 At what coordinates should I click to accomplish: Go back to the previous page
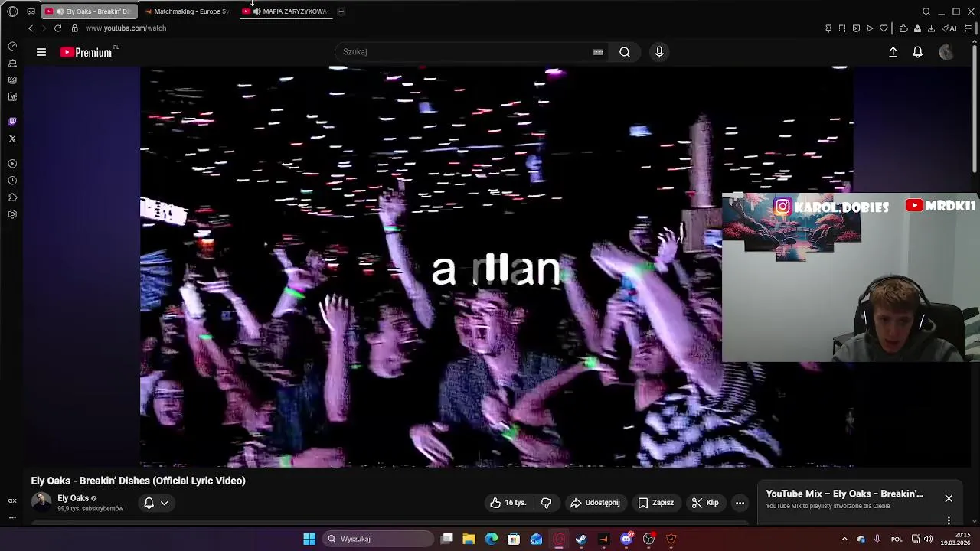tap(31, 28)
